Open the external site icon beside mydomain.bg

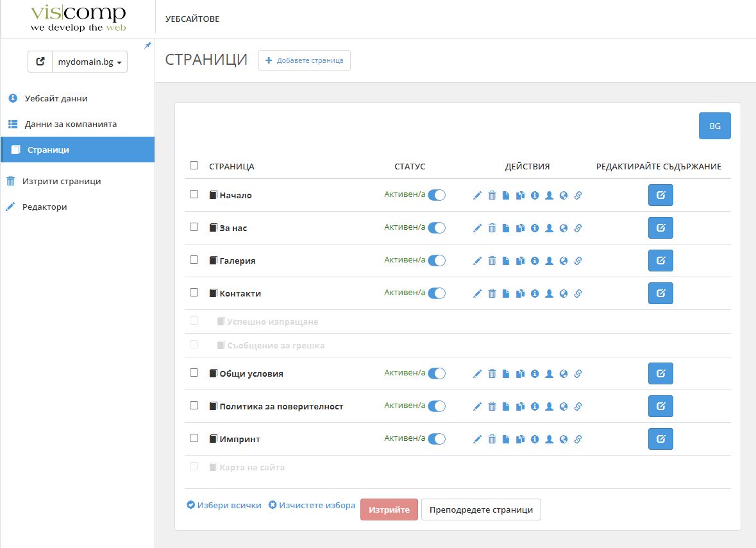(40, 62)
